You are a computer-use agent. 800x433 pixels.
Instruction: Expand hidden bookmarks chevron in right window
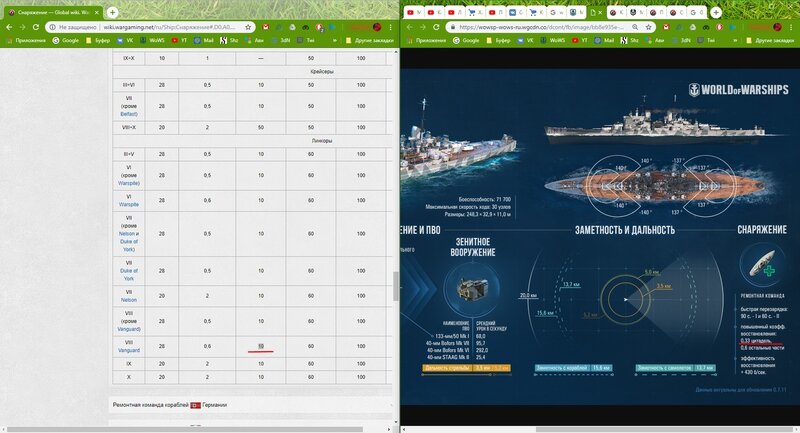[x=735, y=40]
